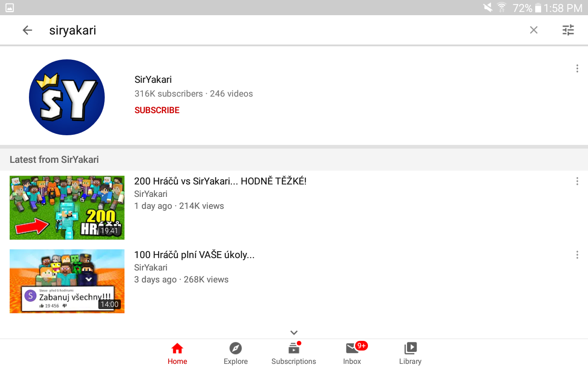Open options for 200 Hráčů video
The image size is (588, 368).
coord(577,181)
